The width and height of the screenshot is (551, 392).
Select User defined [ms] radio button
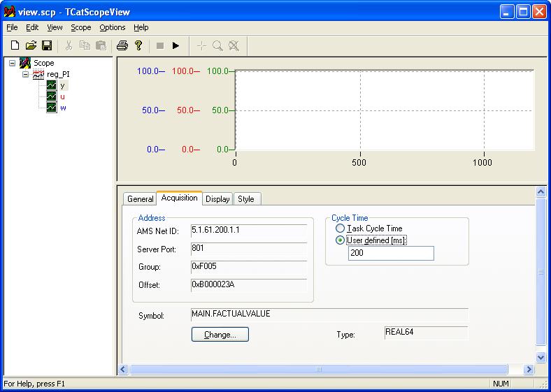point(340,240)
